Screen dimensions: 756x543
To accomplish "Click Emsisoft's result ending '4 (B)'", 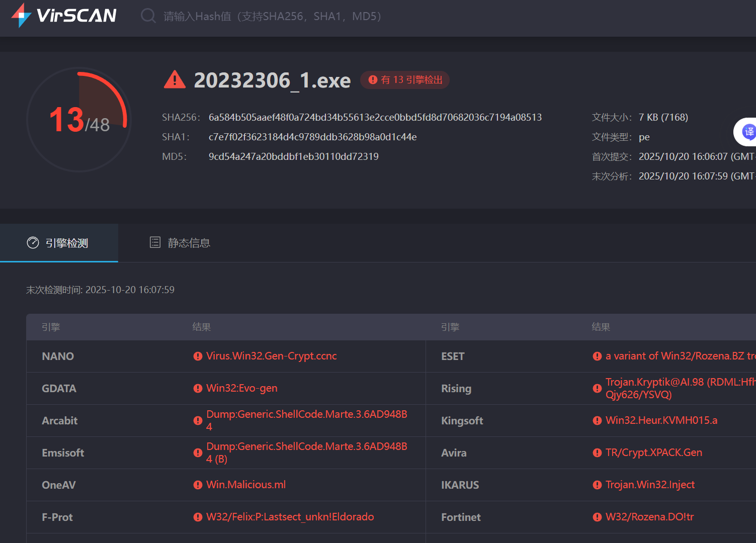I will coord(307,452).
